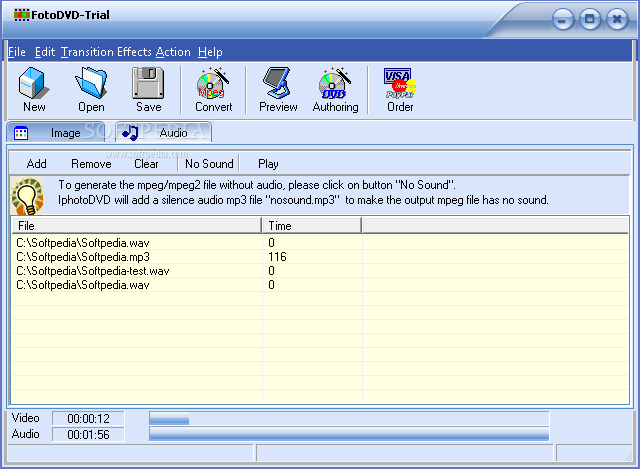The height and width of the screenshot is (469, 640).
Task: Click the Audio duration field 00:01:56
Action: coord(88,434)
